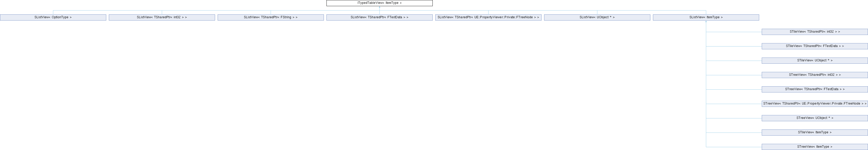Open the STileView< ItemType > node
The height and width of the screenshot is (150, 868).
[814, 133]
